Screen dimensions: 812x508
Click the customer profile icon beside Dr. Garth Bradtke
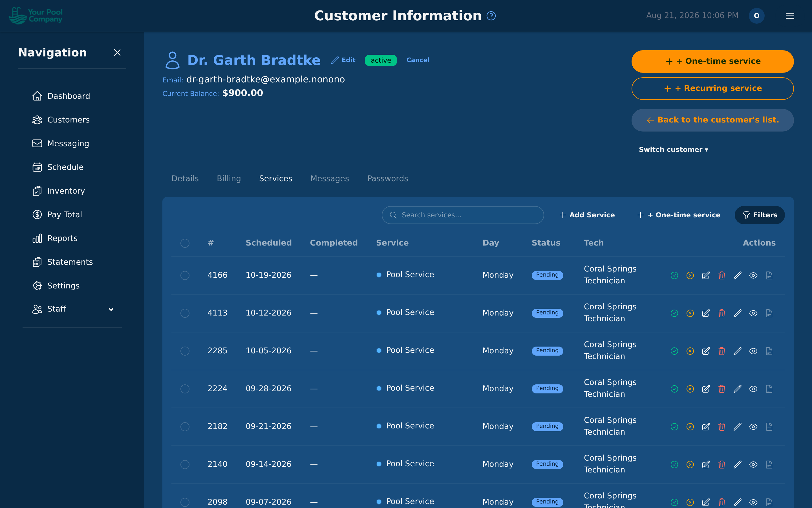pos(172,60)
